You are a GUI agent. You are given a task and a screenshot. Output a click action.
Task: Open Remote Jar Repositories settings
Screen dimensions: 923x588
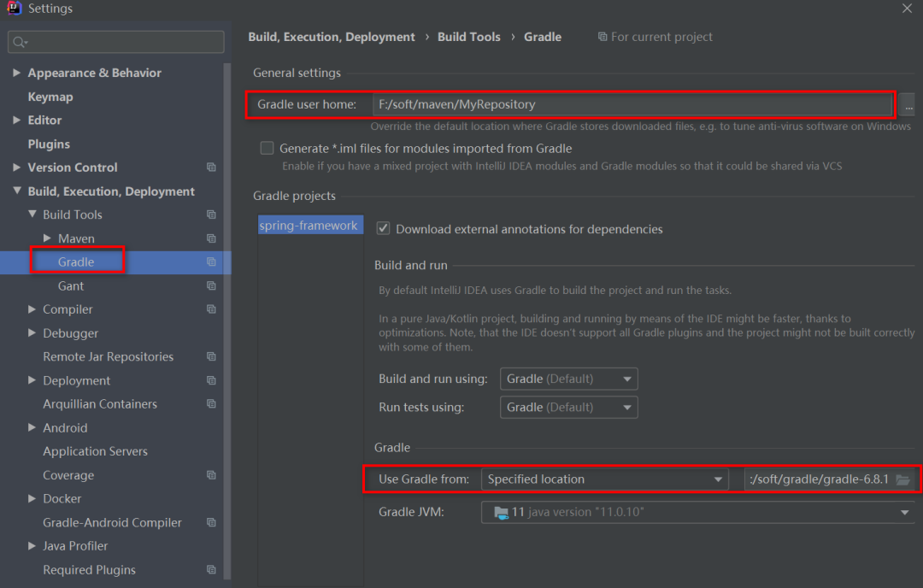(x=109, y=356)
